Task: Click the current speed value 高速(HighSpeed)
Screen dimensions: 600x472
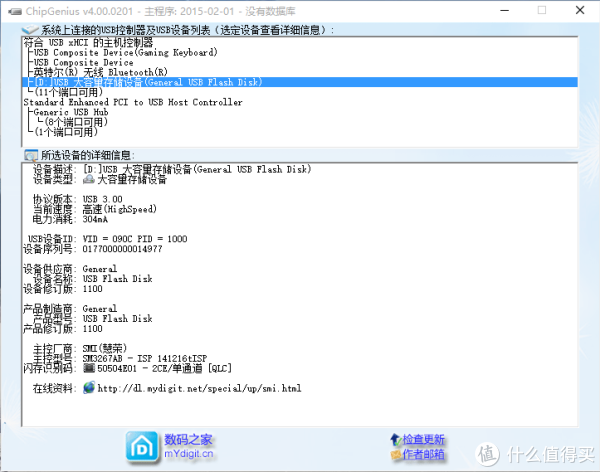Action: tap(119, 209)
